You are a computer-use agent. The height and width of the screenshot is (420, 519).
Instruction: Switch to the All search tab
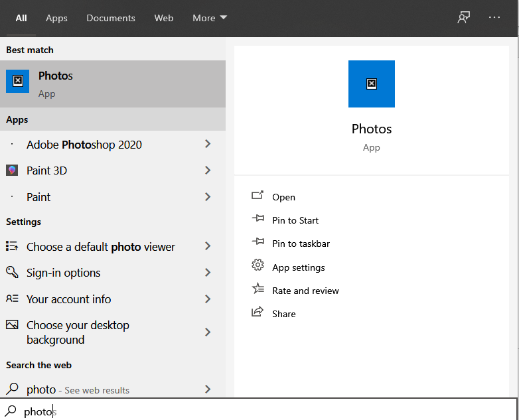[x=21, y=18]
